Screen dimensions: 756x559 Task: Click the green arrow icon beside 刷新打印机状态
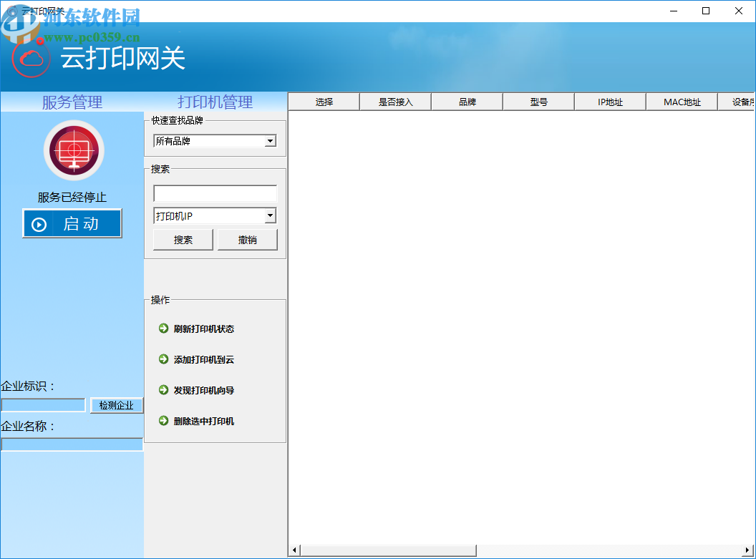[x=163, y=329]
